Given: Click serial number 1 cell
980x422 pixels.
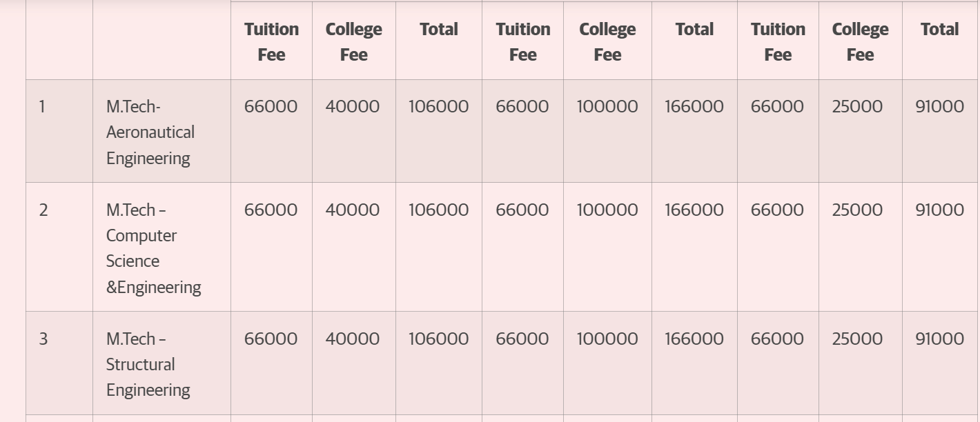Looking at the screenshot, I should coord(42,106).
